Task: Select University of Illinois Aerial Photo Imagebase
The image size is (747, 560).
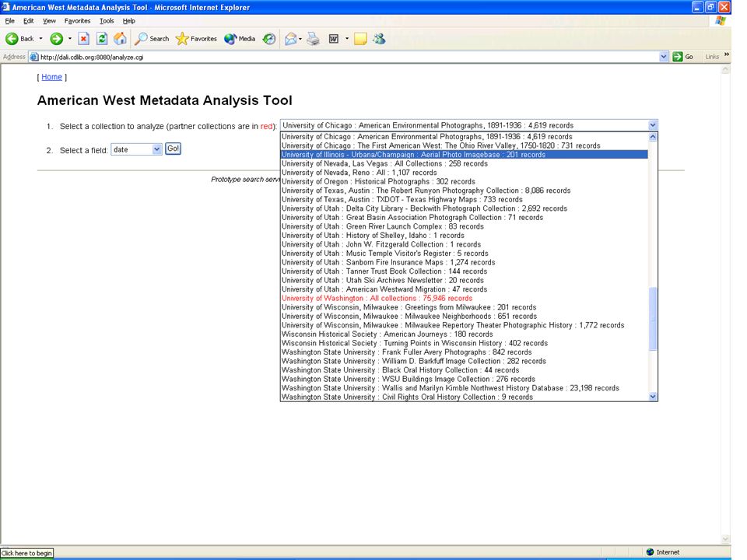Action: click(x=464, y=154)
